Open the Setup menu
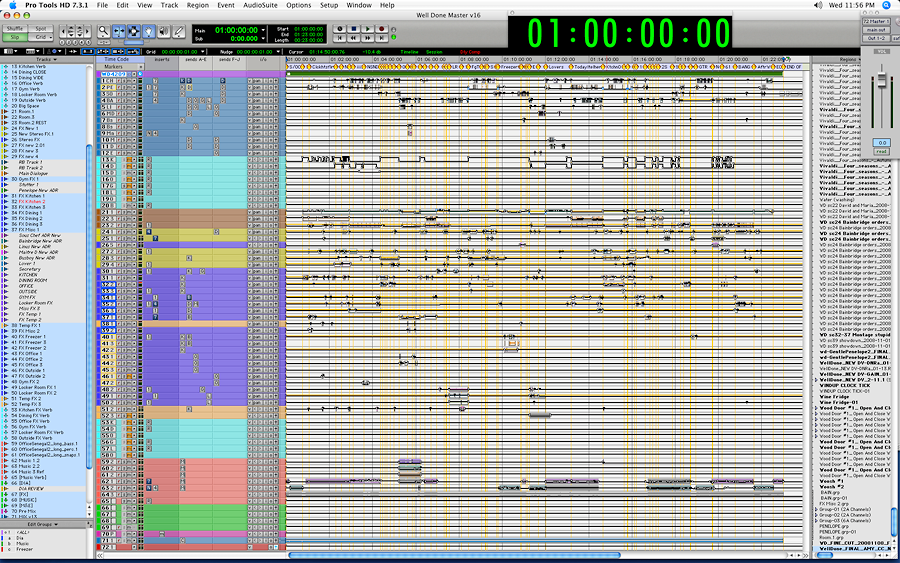900x563 pixels. [329, 5]
